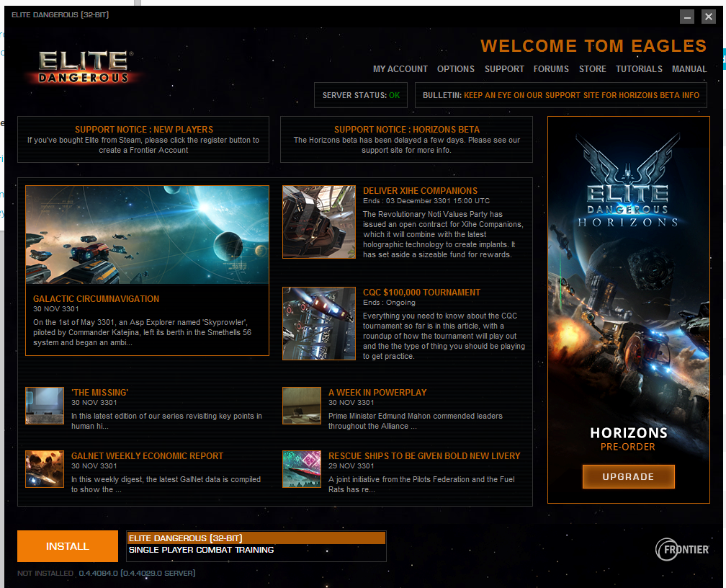Click GalNet Weekly Economic Report thumbnail
Viewport: 726px width, 588px height.
(x=45, y=469)
